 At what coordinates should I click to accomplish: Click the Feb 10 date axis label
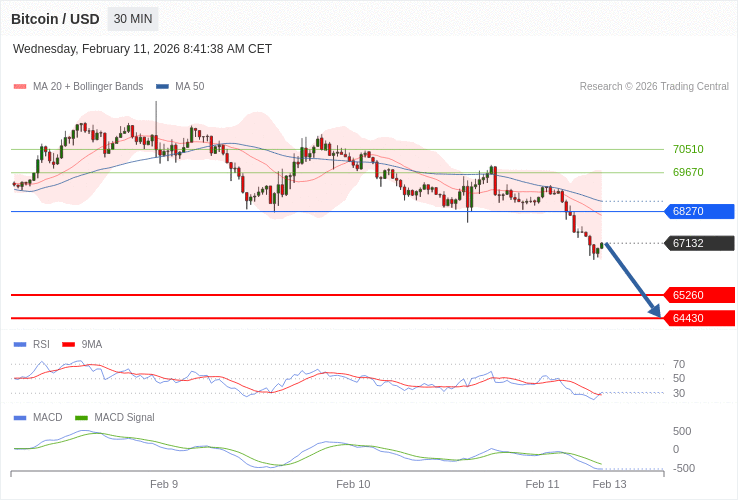[x=353, y=484]
